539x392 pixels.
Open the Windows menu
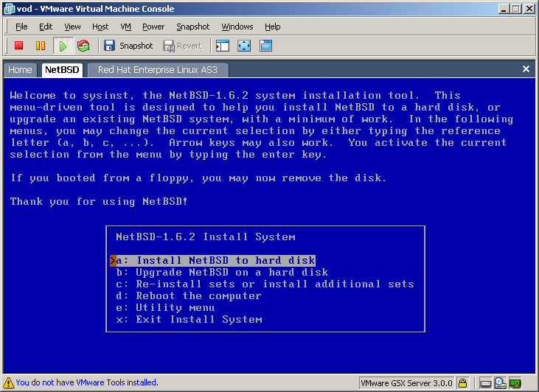pos(237,27)
